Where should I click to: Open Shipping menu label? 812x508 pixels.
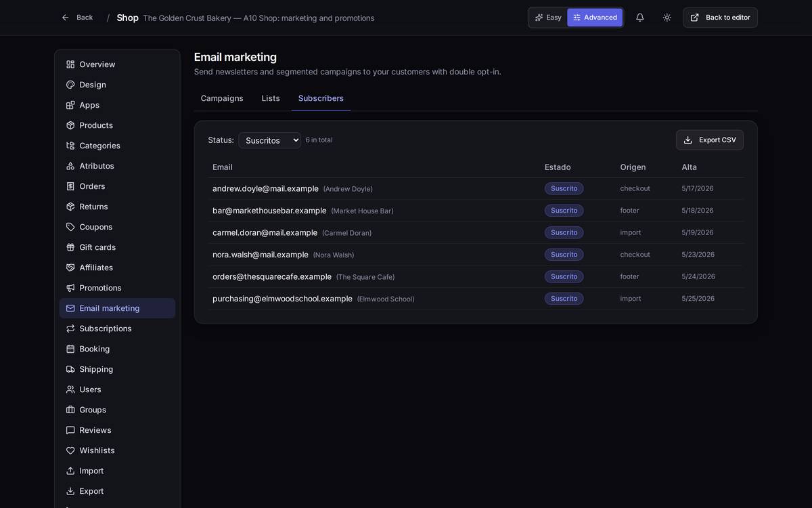pyautogui.click(x=96, y=369)
